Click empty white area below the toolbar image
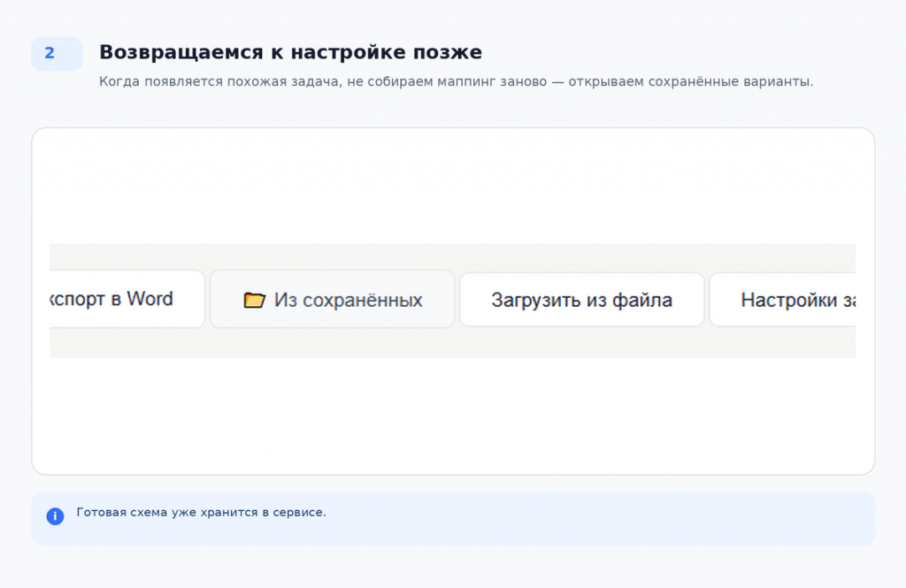The image size is (906, 588). click(x=452, y=416)
